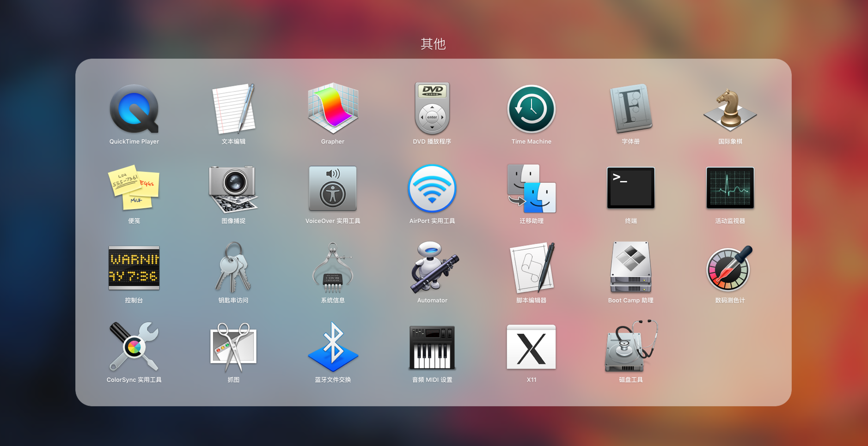Launch 文本编辑 (TextEdit) icon
Viewport: 868px width, 446px height.
[x=233, y=109]
